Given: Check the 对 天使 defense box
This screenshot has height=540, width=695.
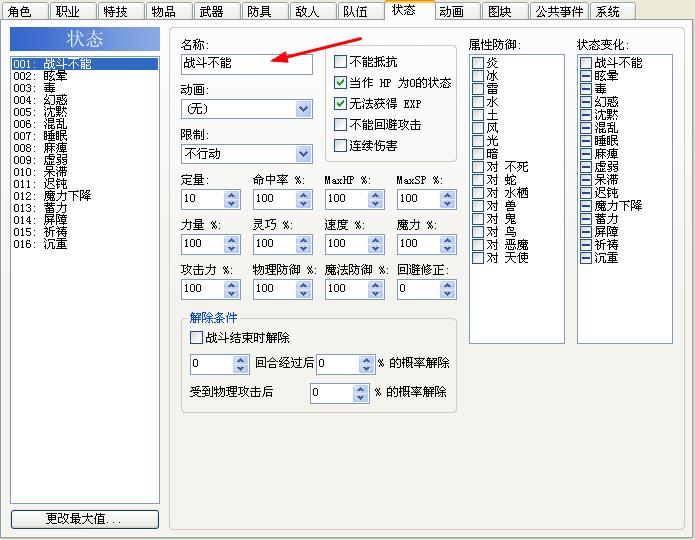Looking at the screenshot, I should [478, 258].
